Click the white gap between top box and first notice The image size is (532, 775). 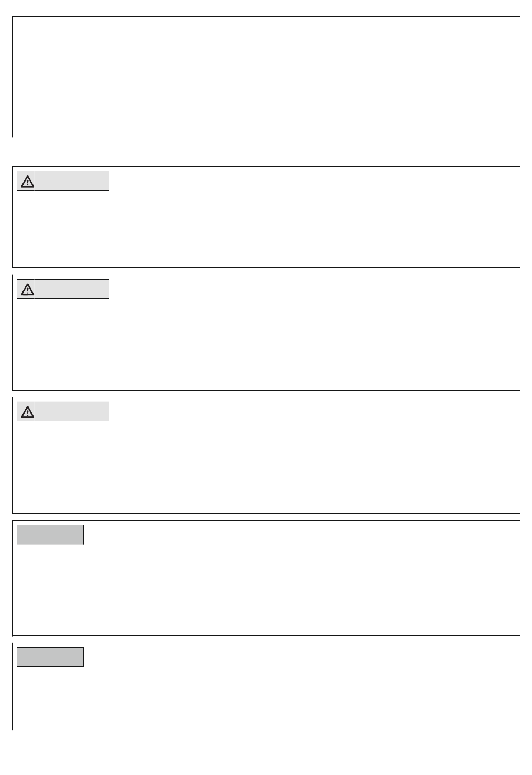click(x=266, y=152)
